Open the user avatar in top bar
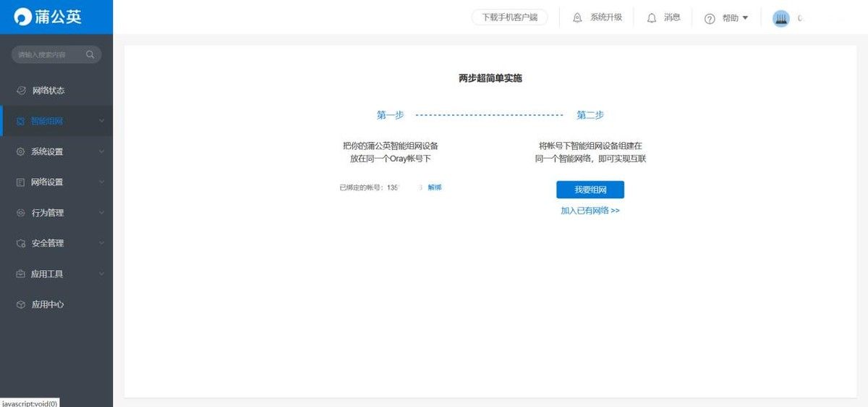This screenshot has height=407, width=868. tap(780, 18)
